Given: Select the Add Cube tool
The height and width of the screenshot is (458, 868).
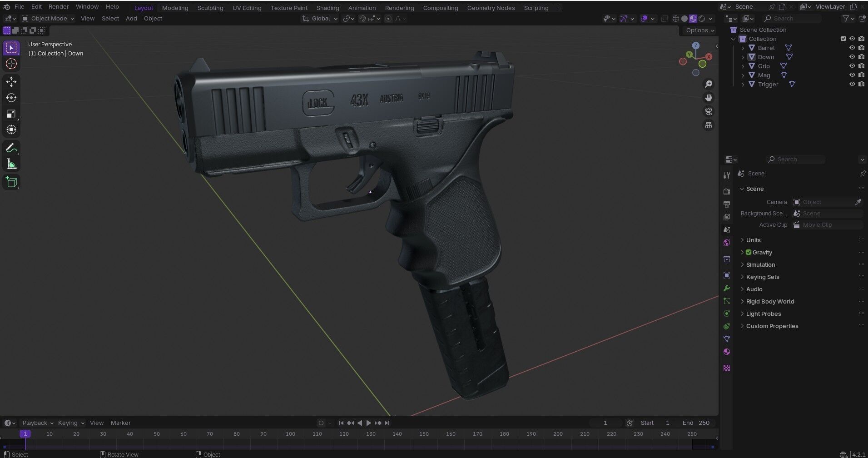Looking at the screenshot, I should click(x=11, y=182).
